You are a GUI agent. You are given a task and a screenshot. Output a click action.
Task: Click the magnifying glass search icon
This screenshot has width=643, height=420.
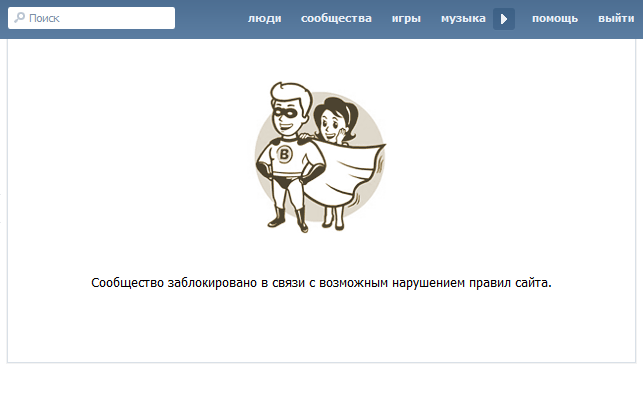tap(19, 18)
